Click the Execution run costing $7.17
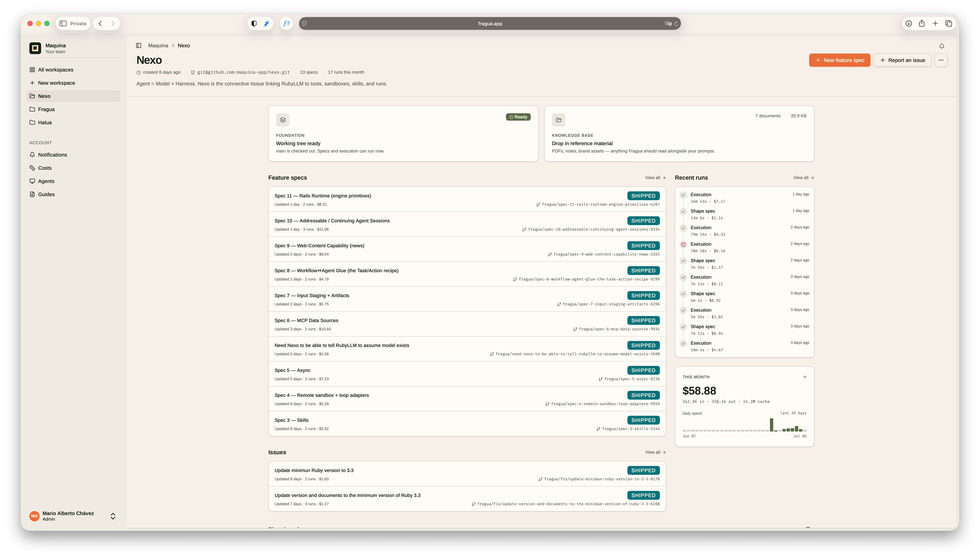Screen dimensions: 980x558 coord(744,198)
